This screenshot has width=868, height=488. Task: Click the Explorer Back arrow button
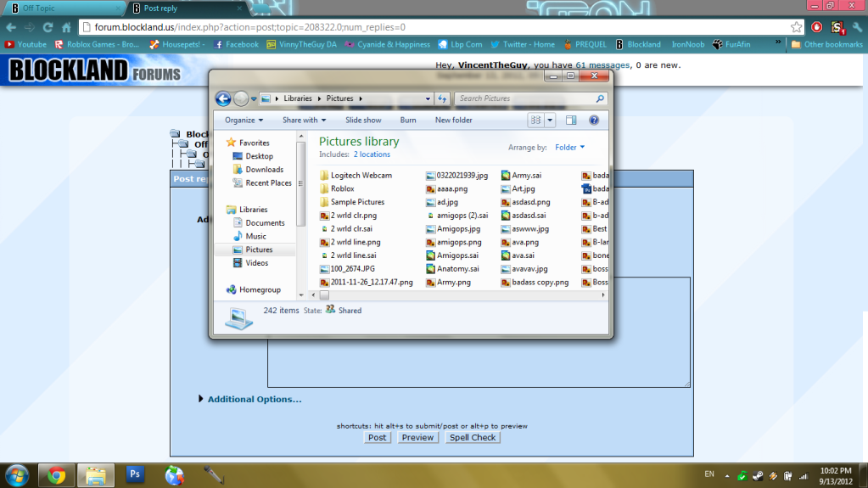click(x=223, y=99)
